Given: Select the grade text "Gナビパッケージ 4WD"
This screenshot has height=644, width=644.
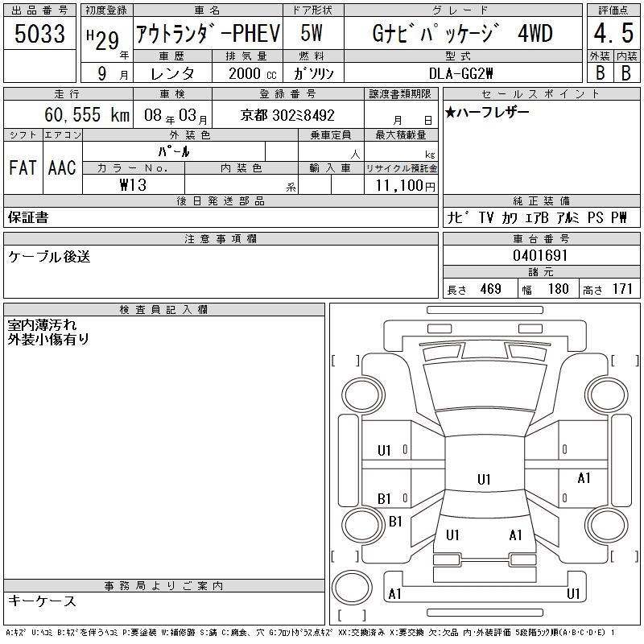Looking at the screenshot, I should pos(462,33).
